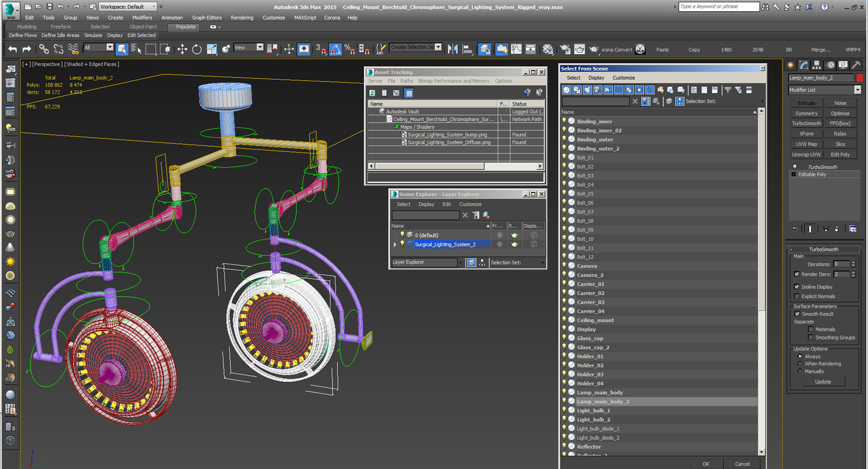
Task: Enable Separate by Smoothing Groups checkbox
Action: pyautogui.click(x=811, y=338)
